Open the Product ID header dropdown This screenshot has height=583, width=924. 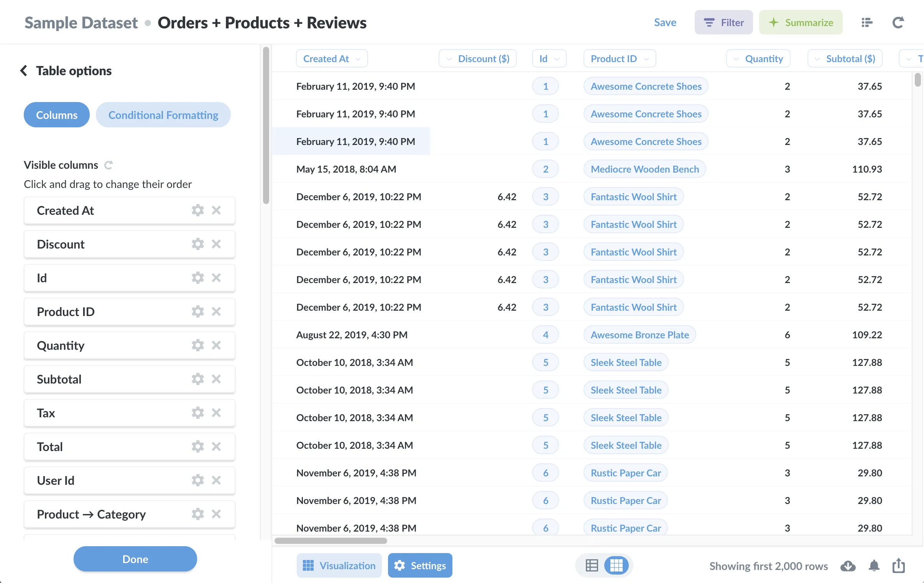(619, 58)
